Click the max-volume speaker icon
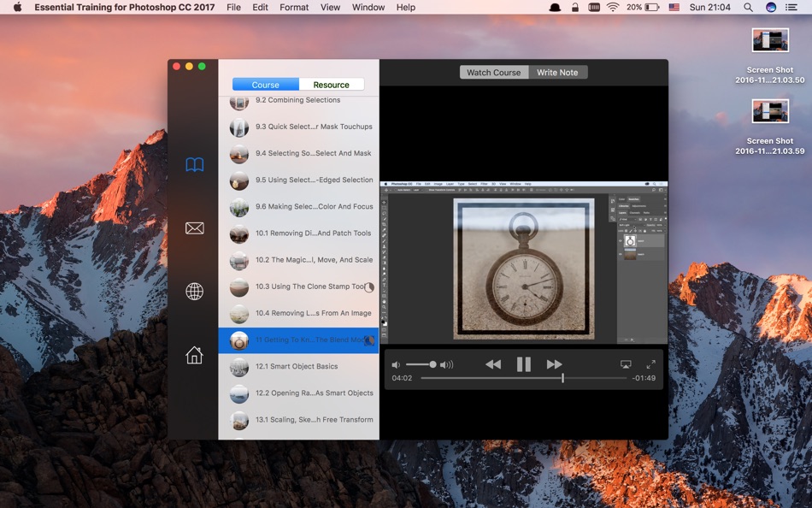Image resolution: width=812 pixels, height=508 pixels. tap(446, 365)
